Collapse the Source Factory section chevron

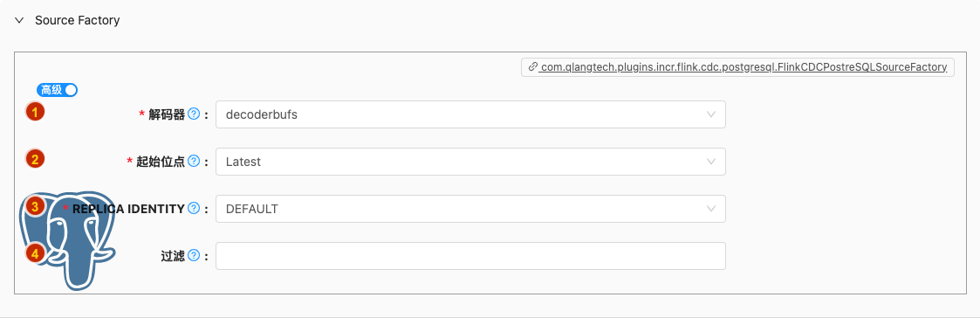coord(21,21)
